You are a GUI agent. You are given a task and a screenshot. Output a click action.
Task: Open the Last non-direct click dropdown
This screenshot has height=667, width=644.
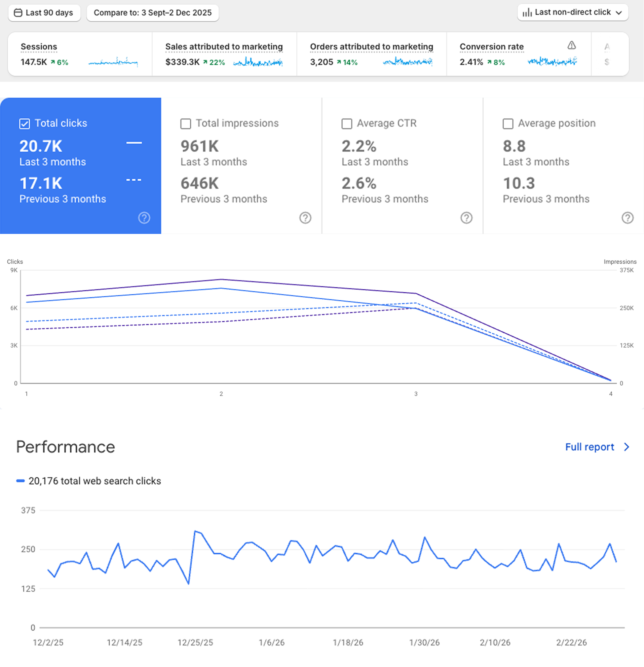[573, 13]
